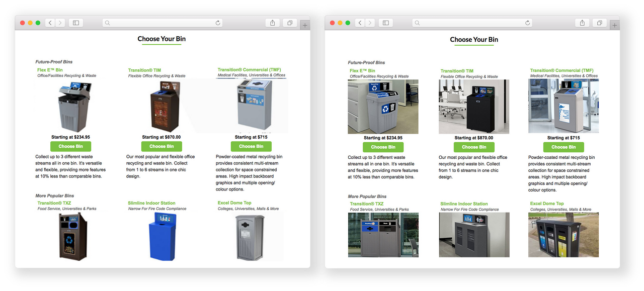
Task: Click 'Starting at $234.95' price in right window
Action: [x=383, y=138]
